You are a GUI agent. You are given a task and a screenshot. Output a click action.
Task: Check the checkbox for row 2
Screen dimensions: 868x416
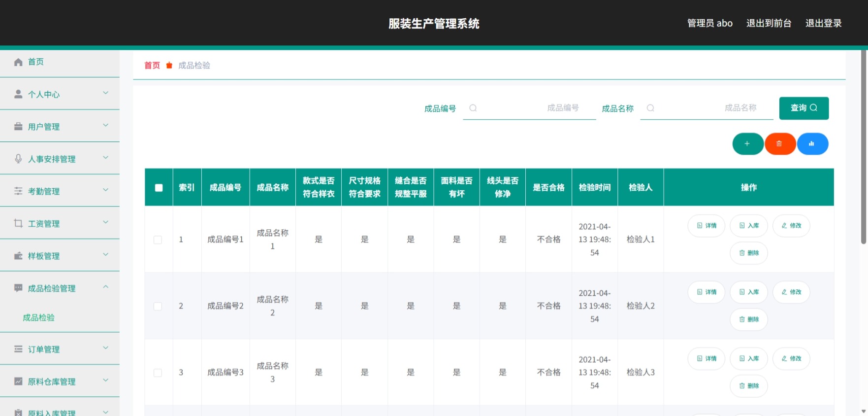158,307
